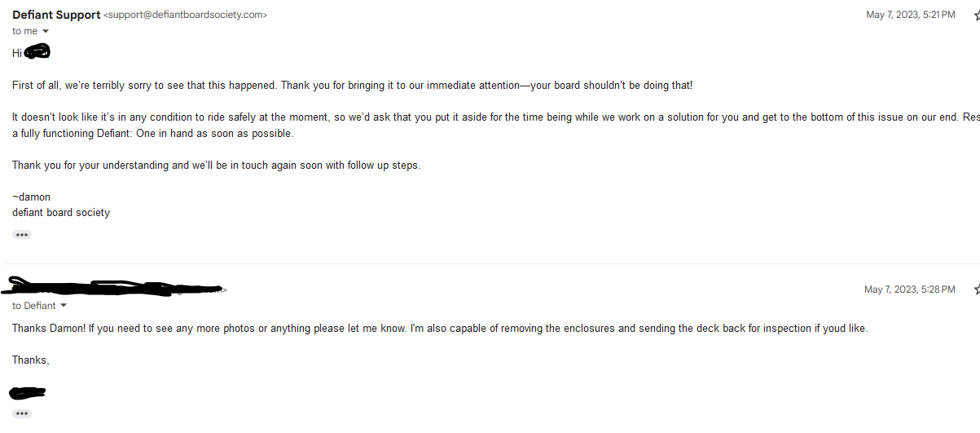Image resolution: width=980 pixels, height=433 pixels.
Task: Click the "to Defiant" recipient text
Action: (34, 306)
